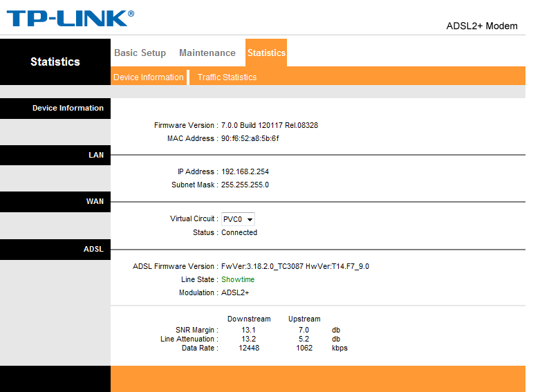Click the green Showtime line state

(238, 279)
